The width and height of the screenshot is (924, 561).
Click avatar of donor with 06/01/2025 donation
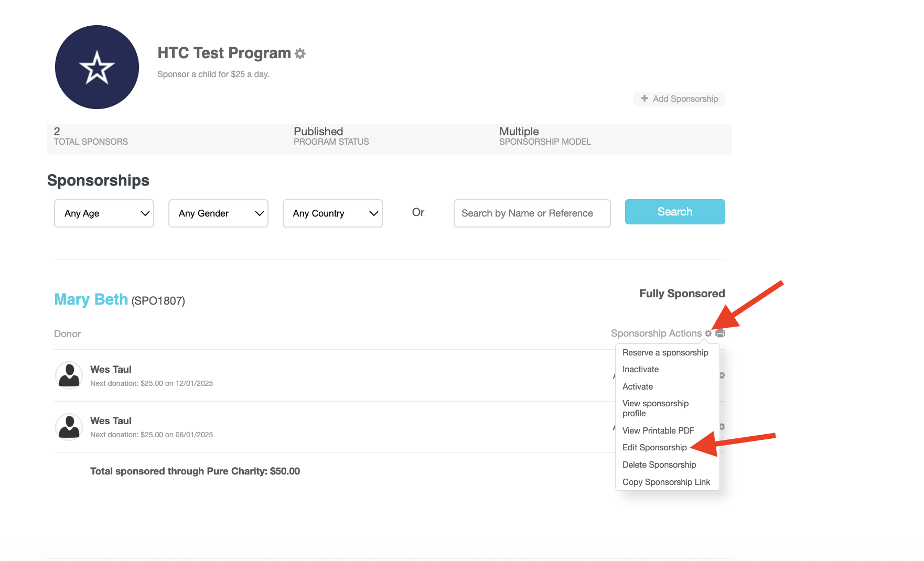coord(69,427)
